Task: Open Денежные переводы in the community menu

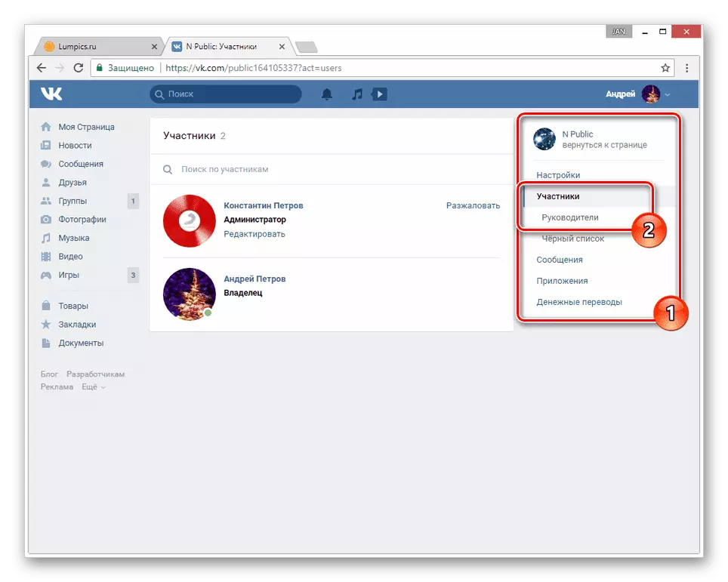Action: [579, 302]
